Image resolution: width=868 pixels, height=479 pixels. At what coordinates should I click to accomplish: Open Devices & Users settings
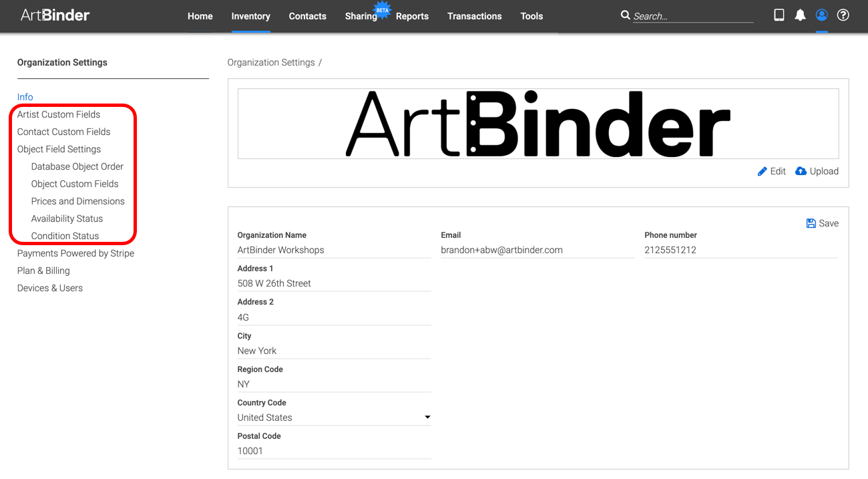click(50, 288)
